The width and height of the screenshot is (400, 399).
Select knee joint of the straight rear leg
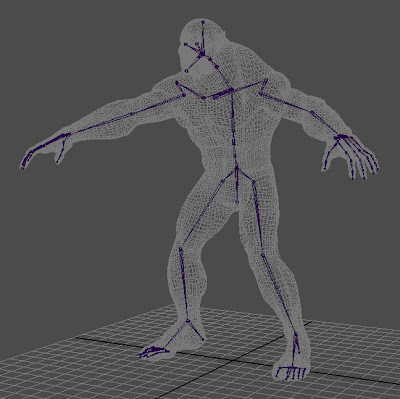263,255
